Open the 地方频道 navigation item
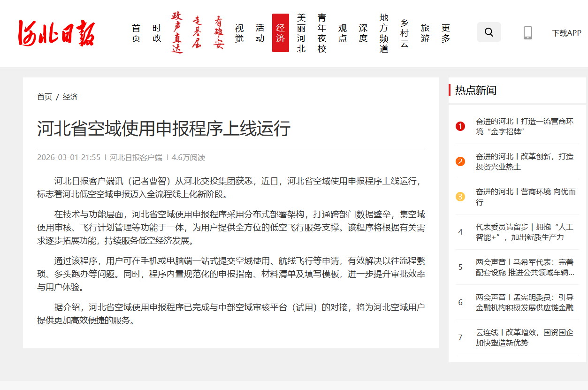Screen dimensions: 588x390 coord(384,33)
